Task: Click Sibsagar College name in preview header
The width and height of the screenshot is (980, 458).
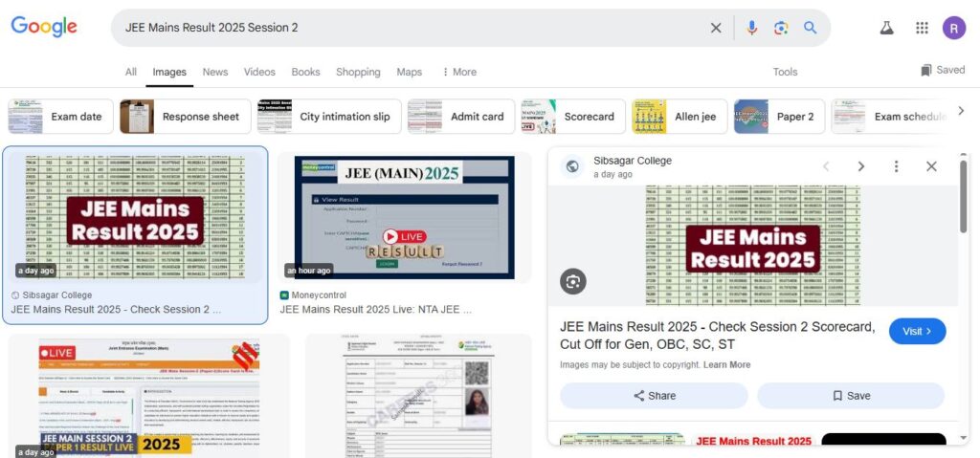Action: [x=633, y=161]
